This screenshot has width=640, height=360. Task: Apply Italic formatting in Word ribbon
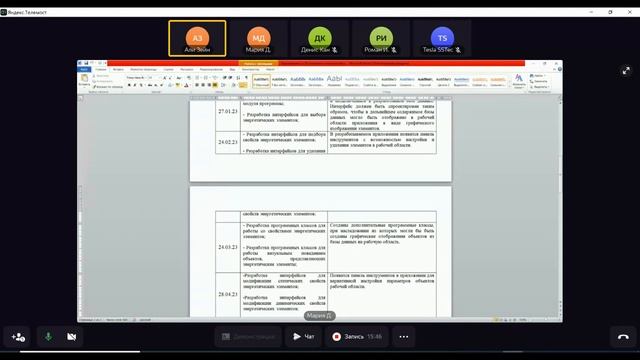135,85
